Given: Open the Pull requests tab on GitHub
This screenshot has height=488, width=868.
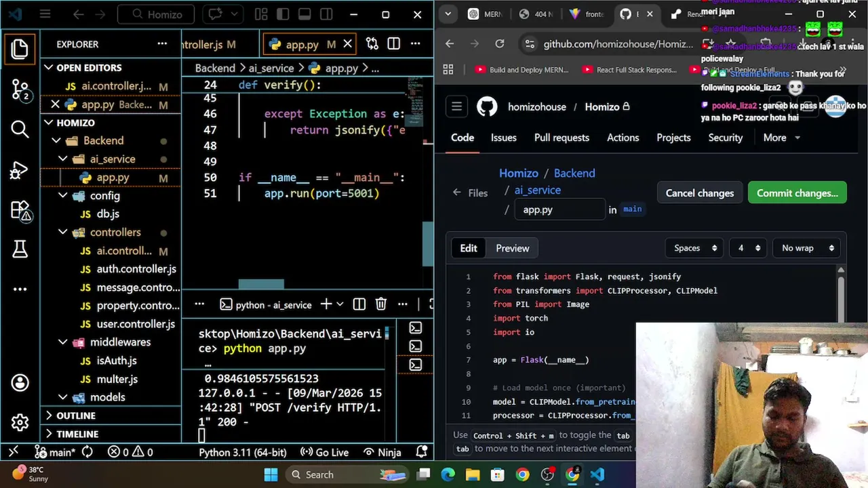Looking at the screenshot, I should 561,138.
